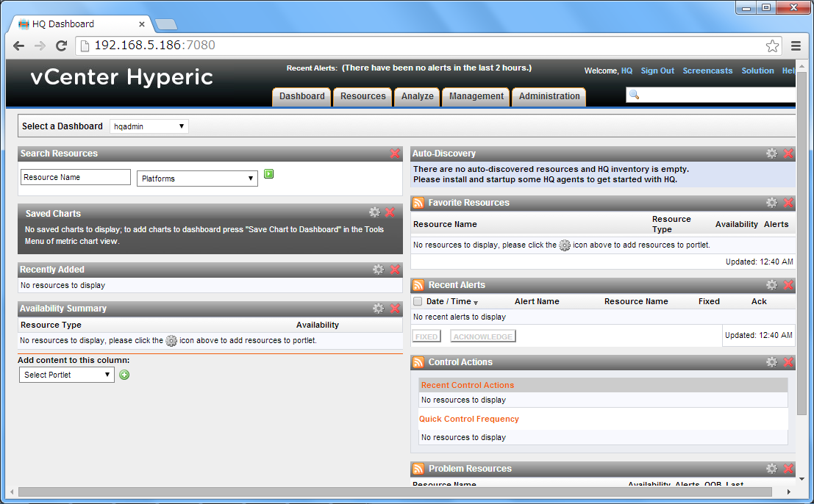This screenshot has height=504, width=814.
Task: Go back in browser history
Action: tap(18, 46)
